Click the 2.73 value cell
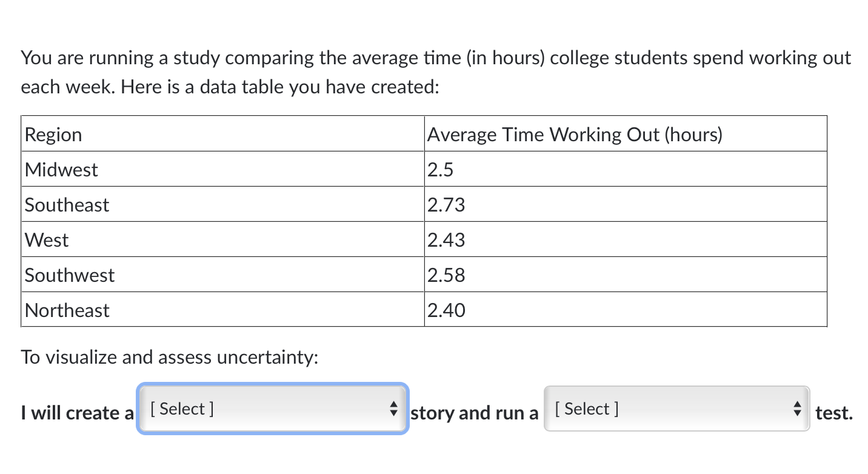 626,204
